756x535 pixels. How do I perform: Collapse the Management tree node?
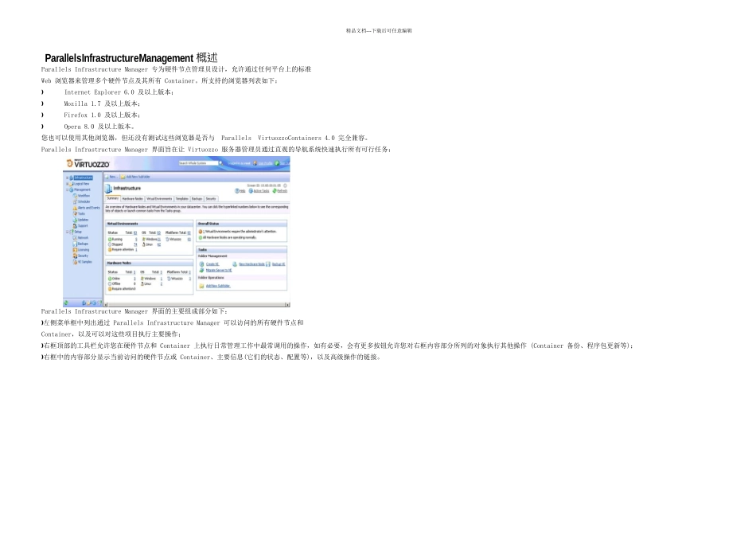coord(67,189)
